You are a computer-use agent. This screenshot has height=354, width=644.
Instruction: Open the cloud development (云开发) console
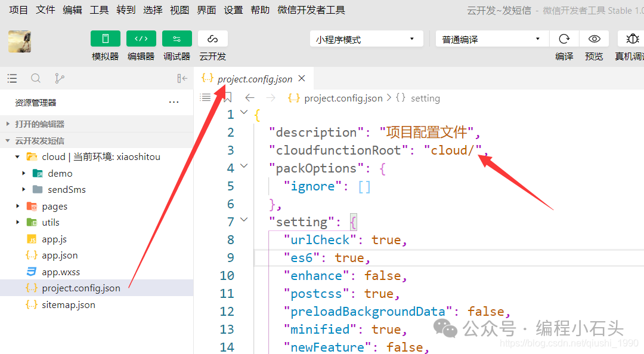(x=212, y=39)
